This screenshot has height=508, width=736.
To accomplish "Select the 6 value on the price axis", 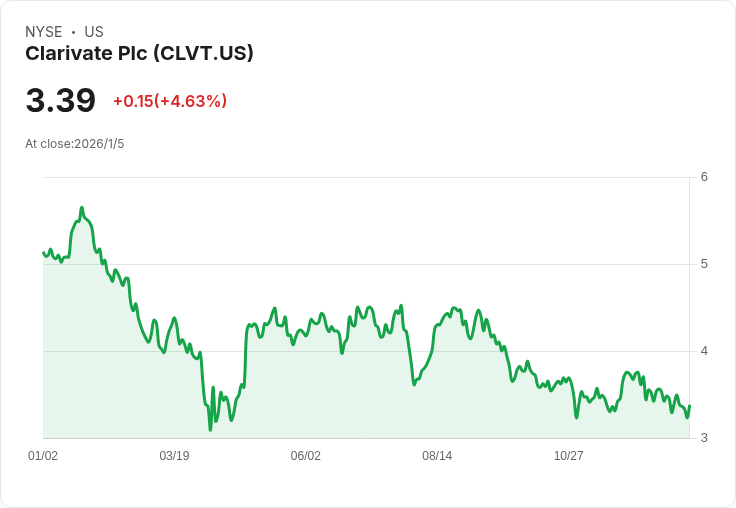I will pyautogui.click(x=704, y=177).
